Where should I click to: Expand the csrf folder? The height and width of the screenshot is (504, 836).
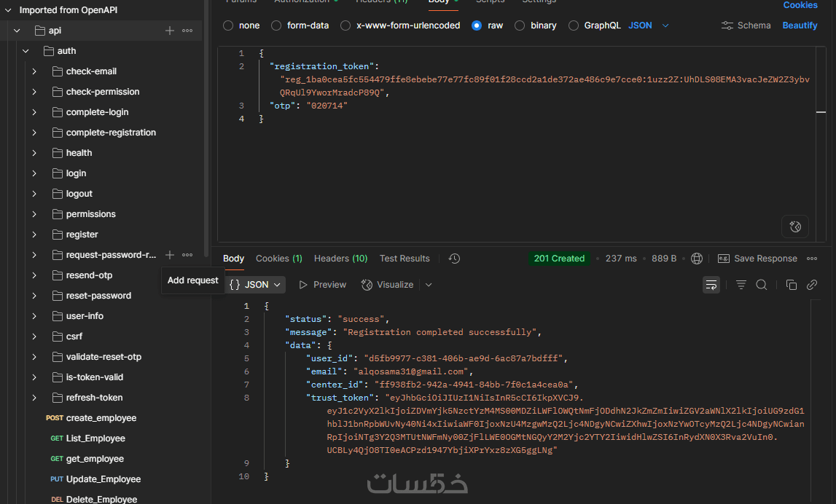34,336
